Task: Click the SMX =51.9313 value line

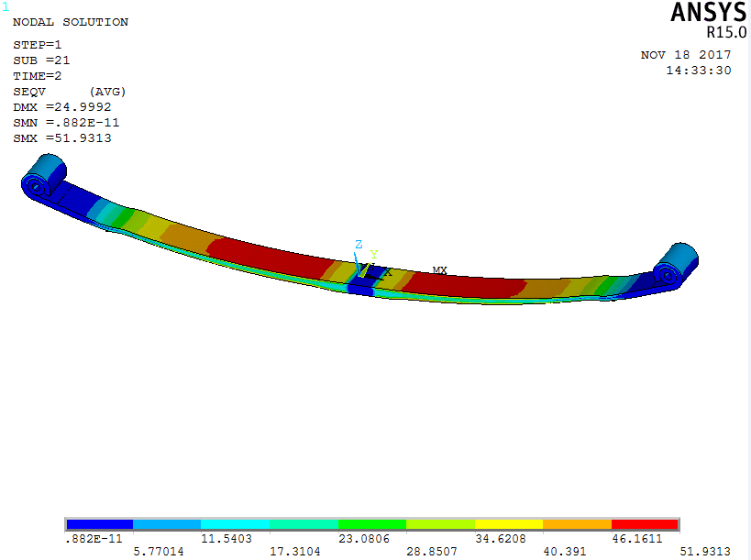Action: tap(62, 138)
